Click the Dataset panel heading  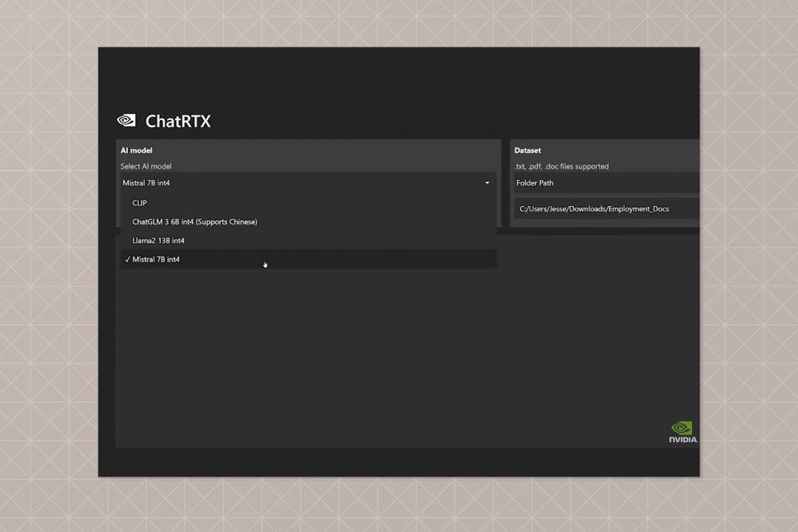528,151
